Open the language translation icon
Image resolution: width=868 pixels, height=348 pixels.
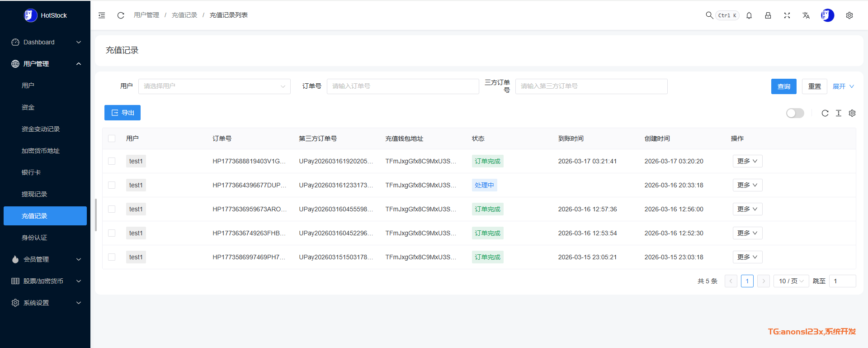pos(806,15)
